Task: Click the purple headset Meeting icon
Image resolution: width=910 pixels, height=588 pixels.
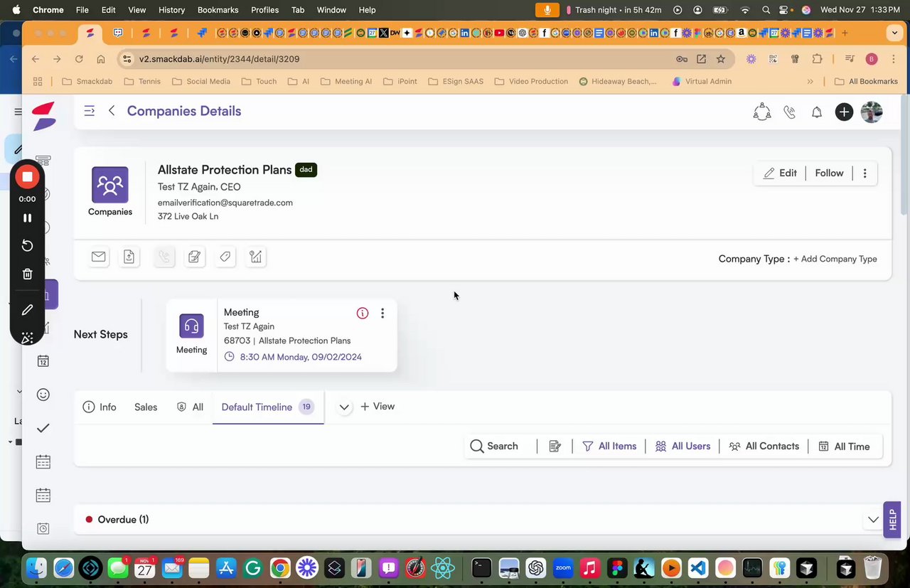Action: (191, 326)
